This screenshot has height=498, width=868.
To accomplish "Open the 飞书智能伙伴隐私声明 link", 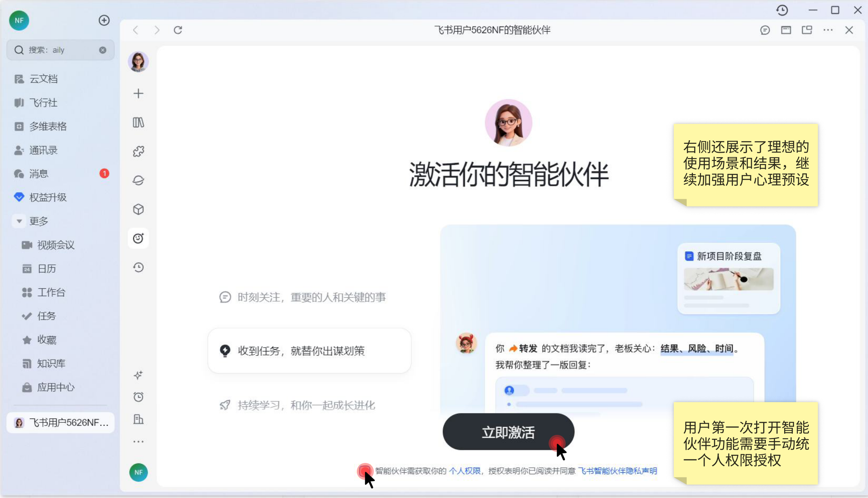I will (617, 471).
